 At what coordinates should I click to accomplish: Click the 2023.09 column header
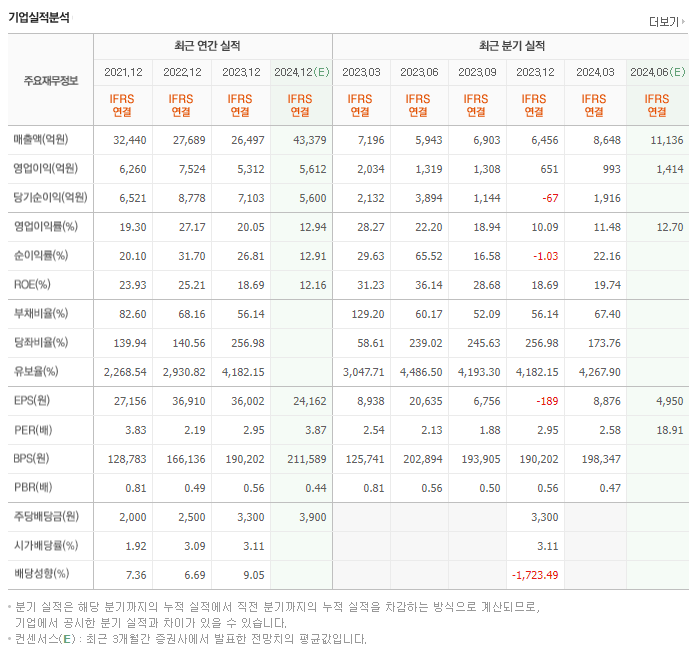[x=477, y=72]
